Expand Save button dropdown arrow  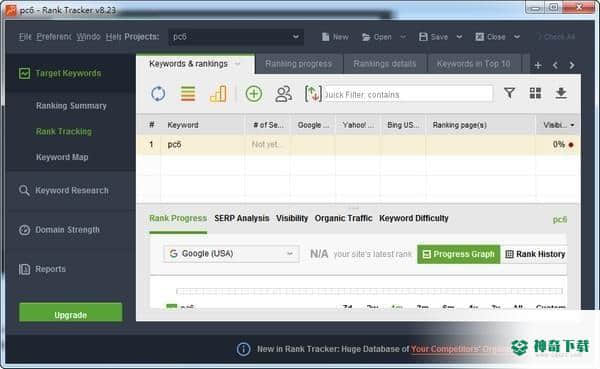tap(459, 37)
